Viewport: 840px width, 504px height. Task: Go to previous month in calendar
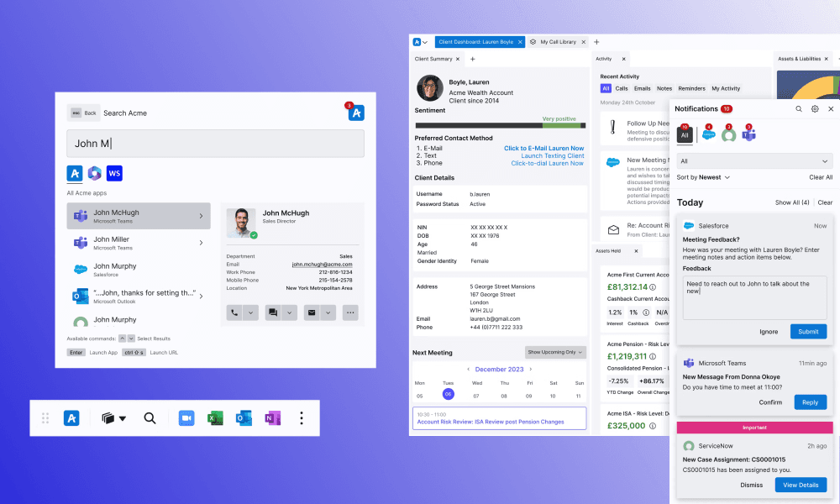coord(468,369)
